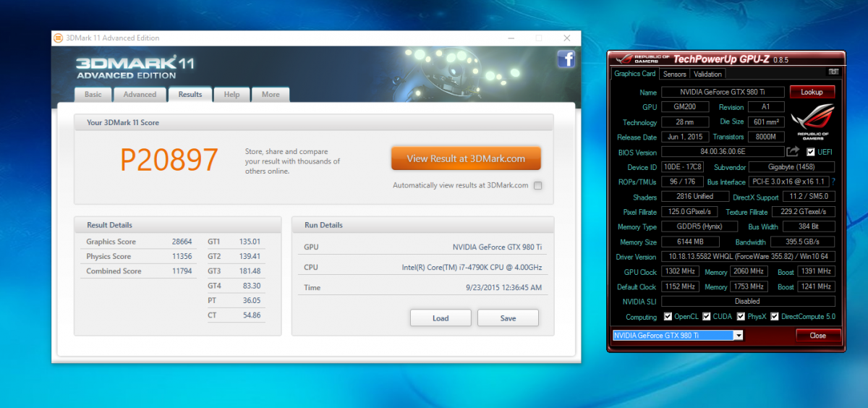Click the ROG Republic of Gamers logo
868x408 pixels.
point(813,123)
